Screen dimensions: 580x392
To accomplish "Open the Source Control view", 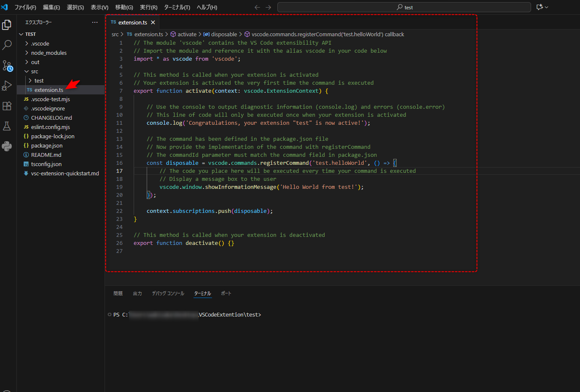I will pyautogui.click(x=7, y=65).
